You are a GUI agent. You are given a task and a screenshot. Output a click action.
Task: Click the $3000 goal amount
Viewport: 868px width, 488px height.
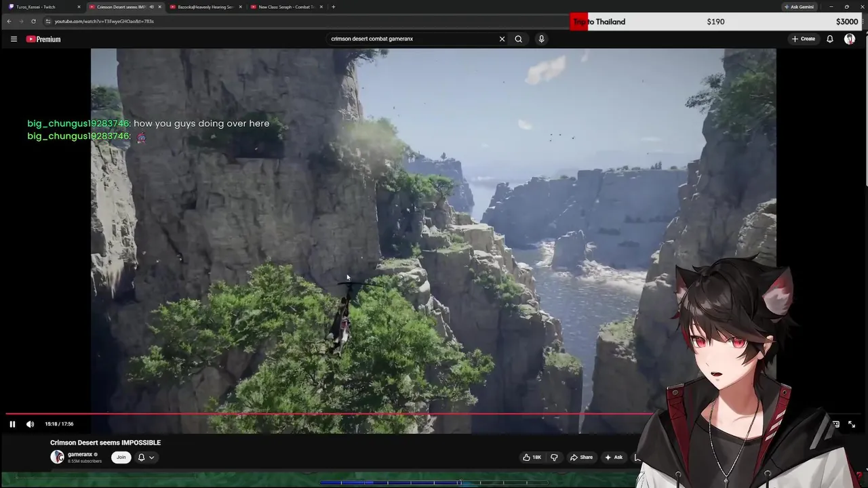pos(847,22)
